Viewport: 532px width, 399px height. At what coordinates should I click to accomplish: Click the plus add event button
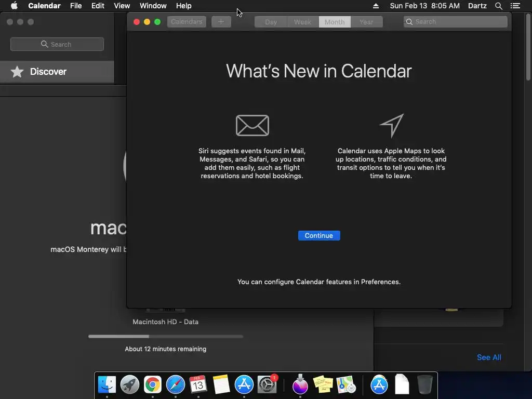tap(221, 22)
